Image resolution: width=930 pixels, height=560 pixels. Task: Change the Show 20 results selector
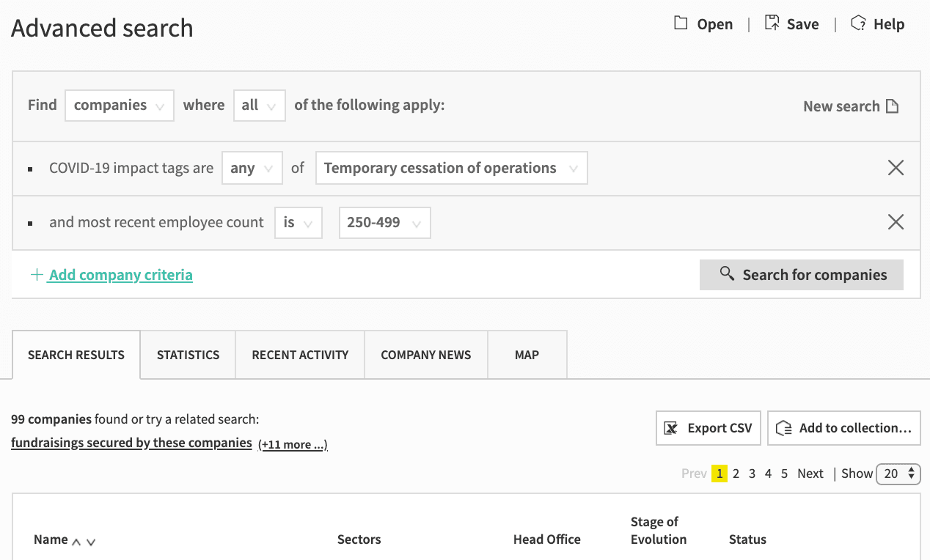click(x=898, y=474)
